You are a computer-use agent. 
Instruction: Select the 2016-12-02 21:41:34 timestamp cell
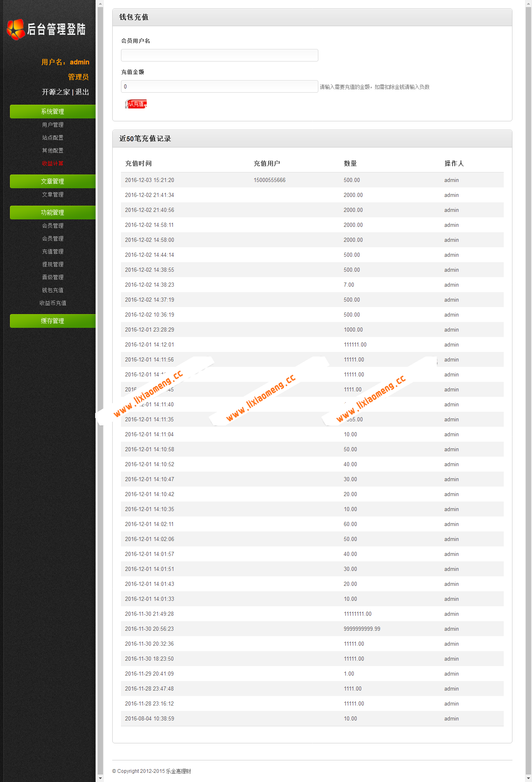point(150,195)
